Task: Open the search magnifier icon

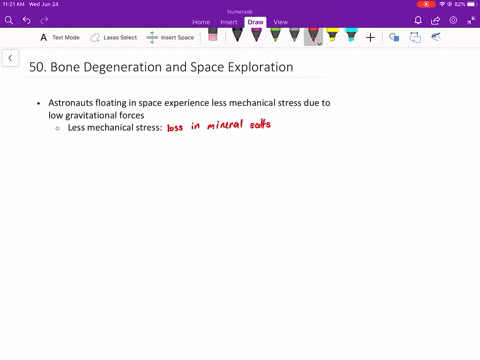Action: click(x=9, y=20)
